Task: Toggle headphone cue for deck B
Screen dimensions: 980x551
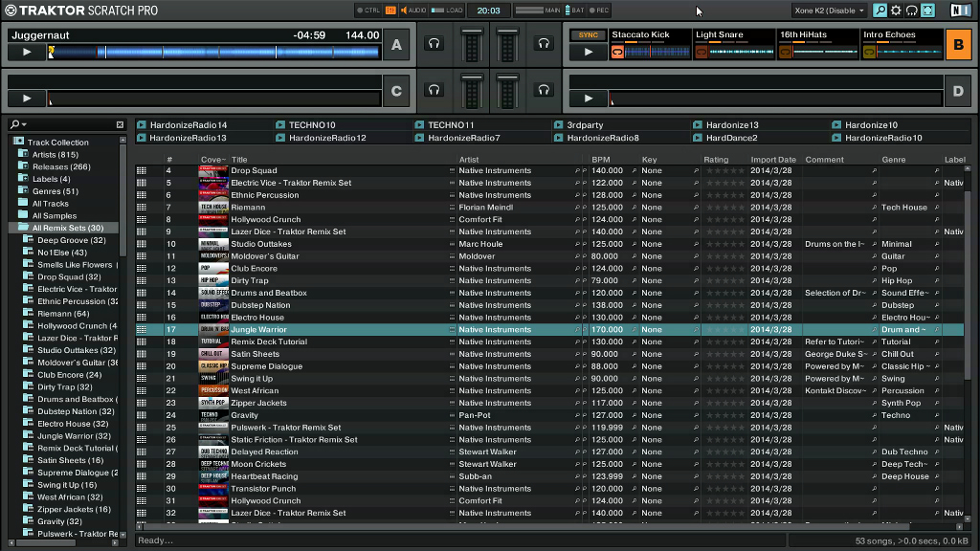Action: 544,44
